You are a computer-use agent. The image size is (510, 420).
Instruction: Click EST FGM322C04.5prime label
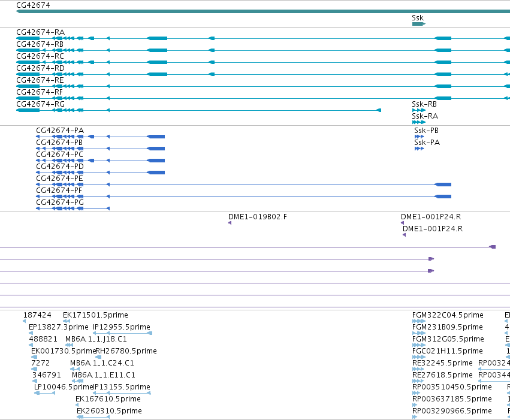pyautogui.click(x=448, y=315)
